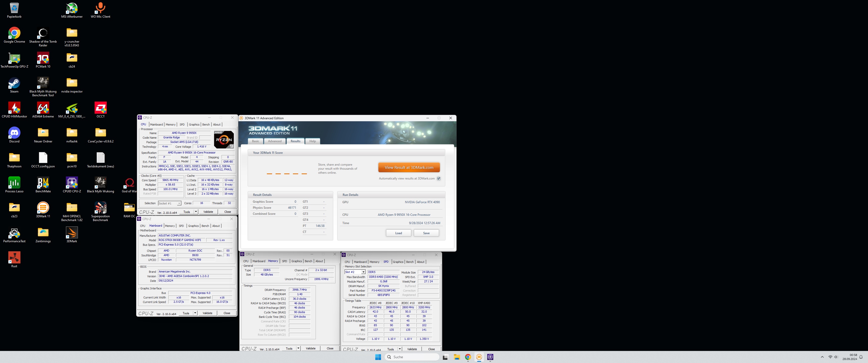The height and width of the screenshot is (363, 868).
Task: Open OCCT desktop icon
Action: click(x=100, y=110)
